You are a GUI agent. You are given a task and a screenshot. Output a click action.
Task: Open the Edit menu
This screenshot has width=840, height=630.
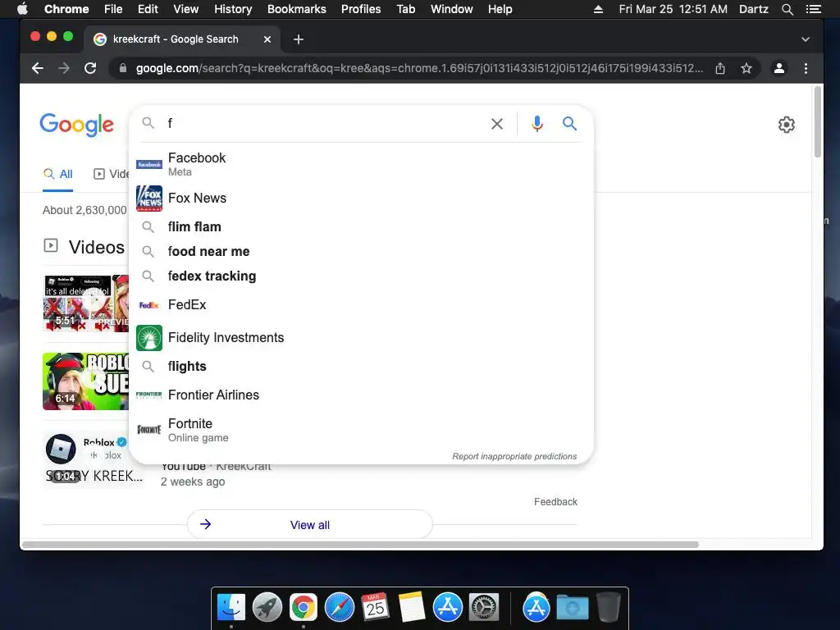148,9
